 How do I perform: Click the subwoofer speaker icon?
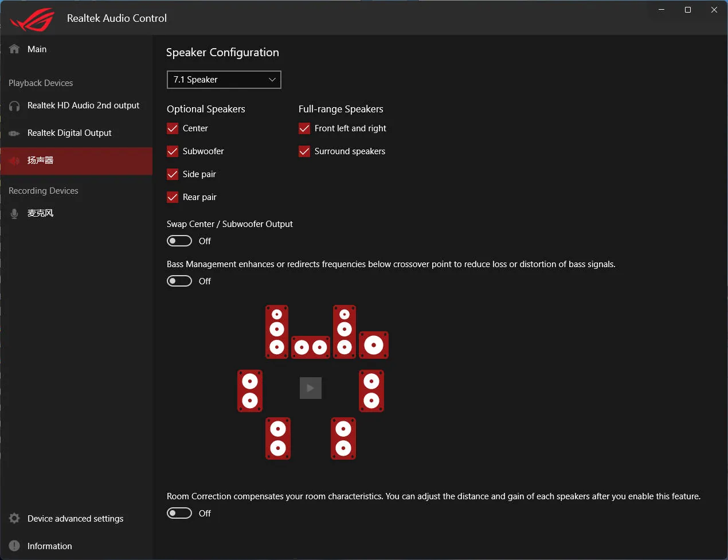[374, 345]
